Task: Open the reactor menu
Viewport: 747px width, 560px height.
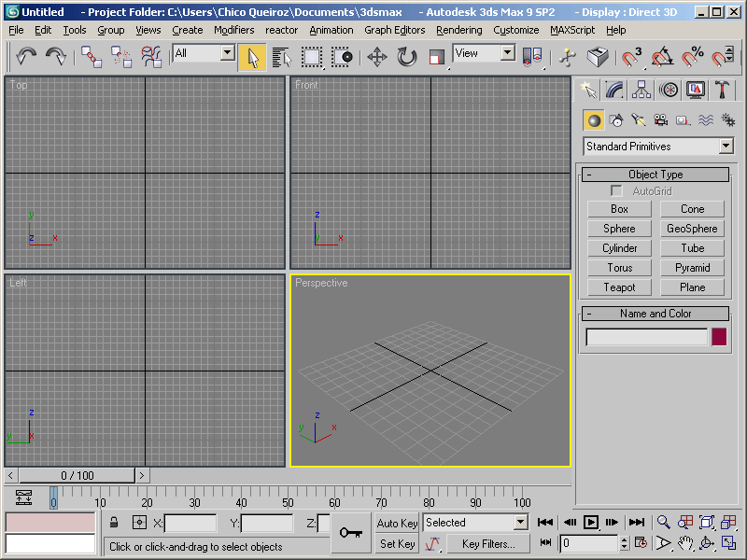Action: pos(282,30)
